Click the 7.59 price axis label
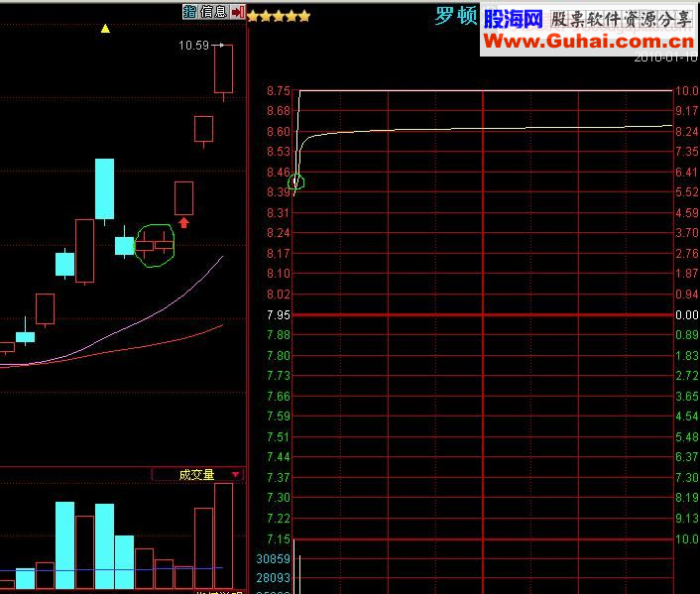 pos(279,416)
